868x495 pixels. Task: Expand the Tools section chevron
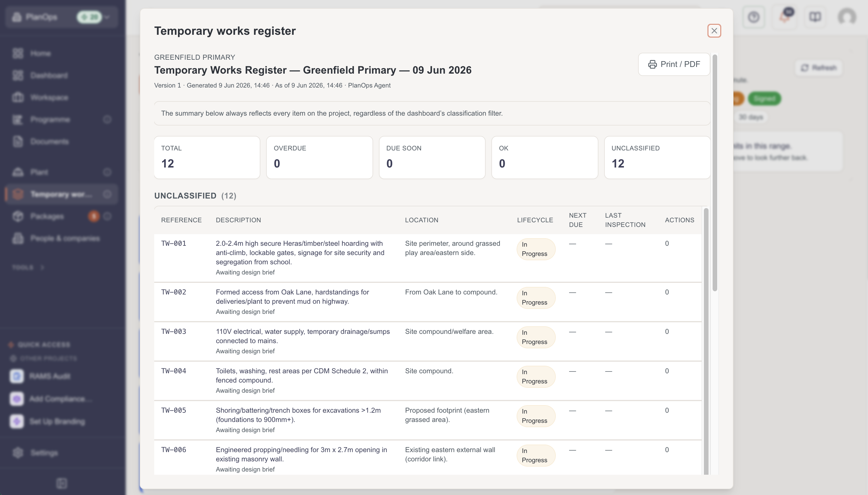click(42, 267)
